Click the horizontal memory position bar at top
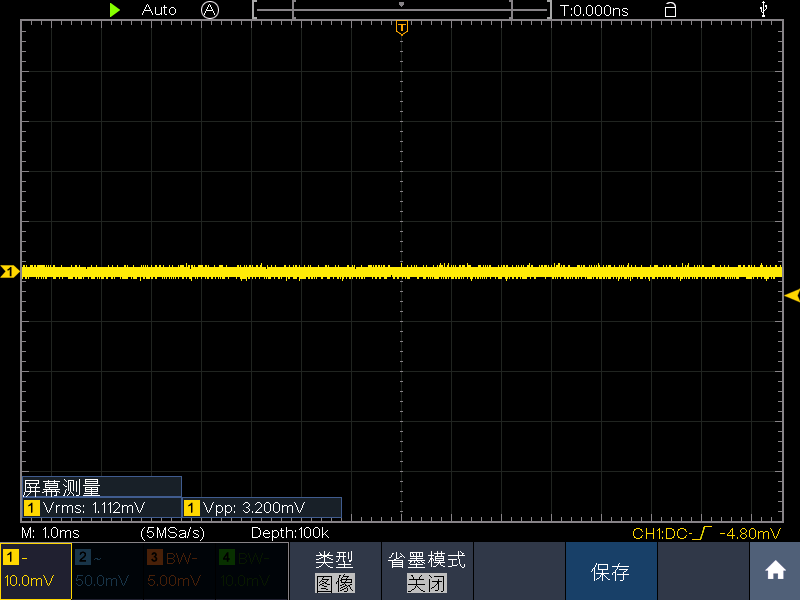Image resolution: width=800 pixels, height=600 pixels. (x=402, y=10)
